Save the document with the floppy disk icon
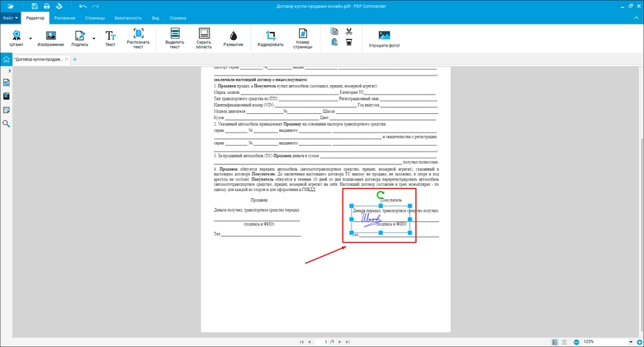The width and height of the screenshot is (644, 347). 35,6
